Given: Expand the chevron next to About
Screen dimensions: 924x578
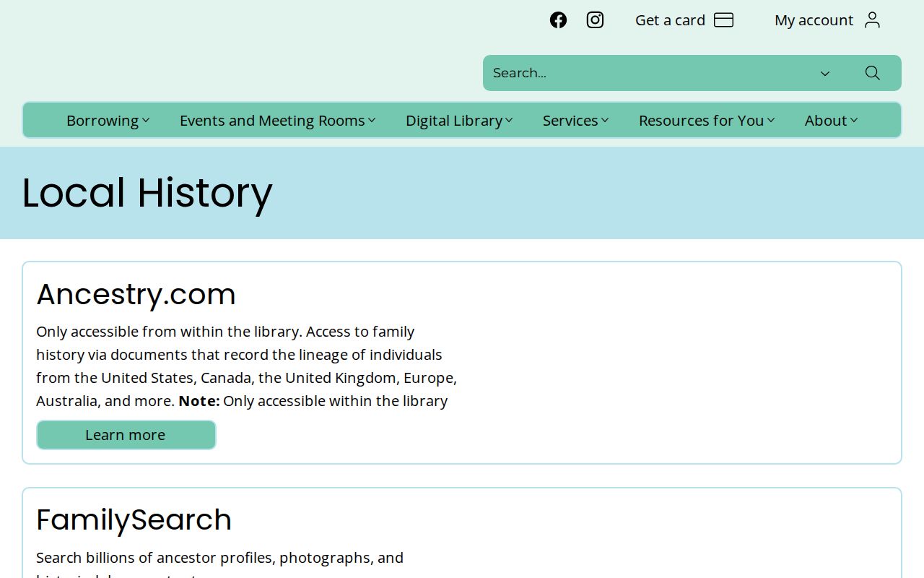Looking at the screenshot, I should coord(854,121).
